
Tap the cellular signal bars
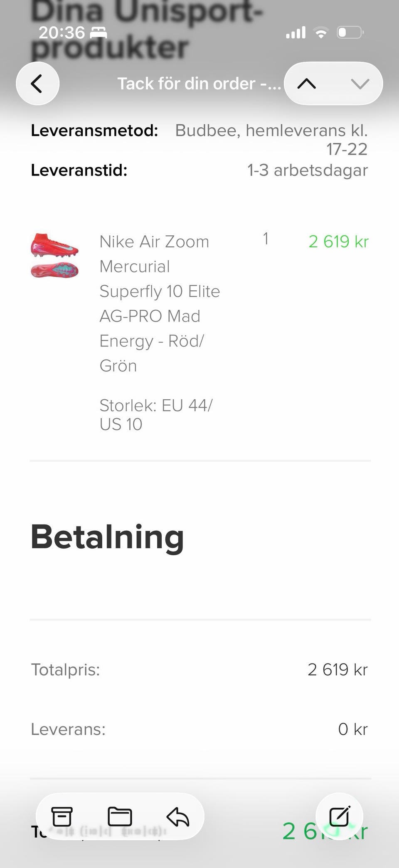coord(296,32)
